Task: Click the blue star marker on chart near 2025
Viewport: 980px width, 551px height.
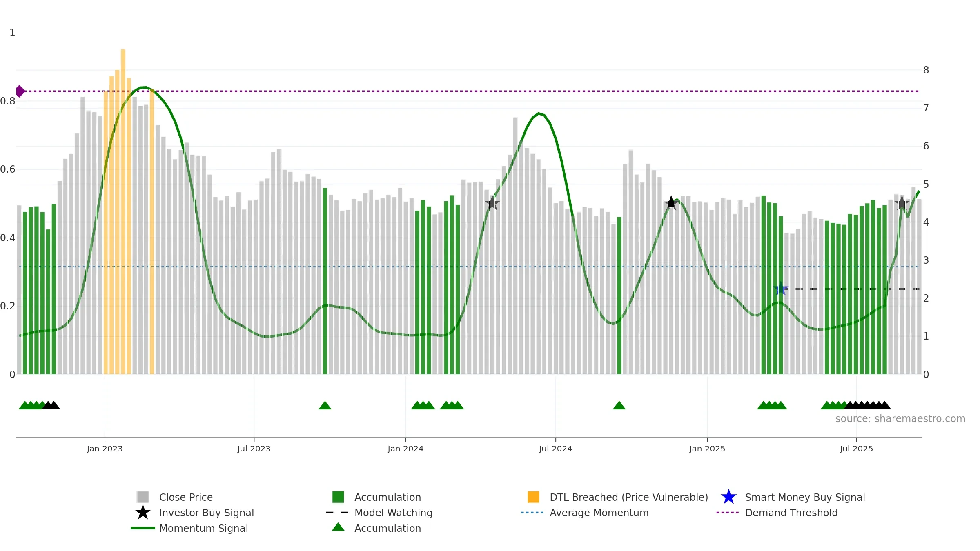Action: pyautogui.click(x=781, y=289)
